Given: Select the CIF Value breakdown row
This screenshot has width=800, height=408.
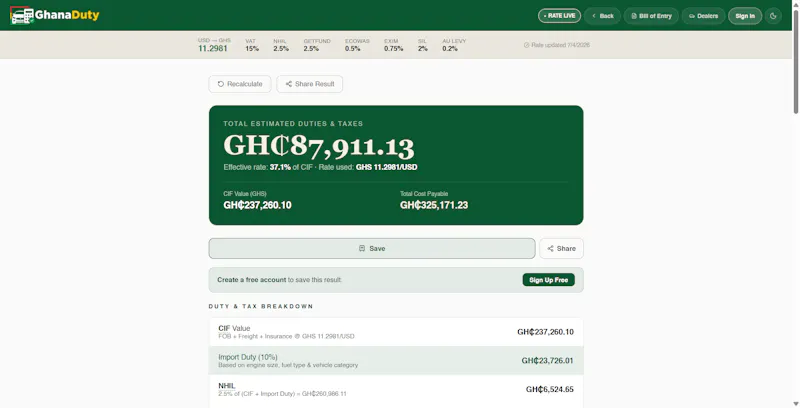Looking at the screenshot, I should (396, 332).
